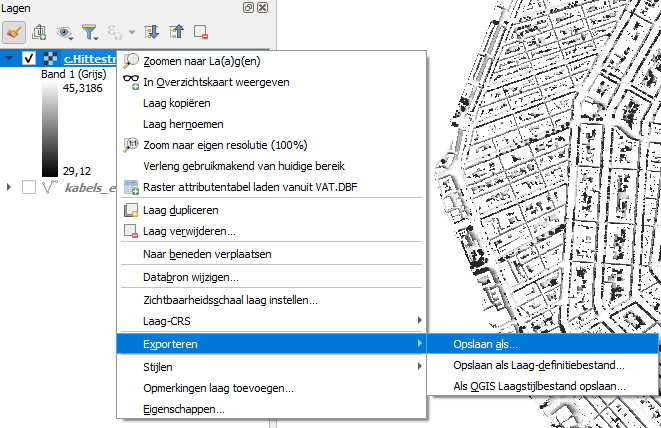Open the 'Stijlen' submenu
661x428 pixels.
271,367
